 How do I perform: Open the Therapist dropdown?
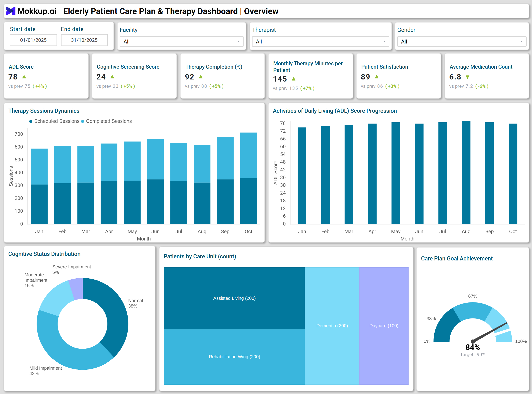(320, 41)
